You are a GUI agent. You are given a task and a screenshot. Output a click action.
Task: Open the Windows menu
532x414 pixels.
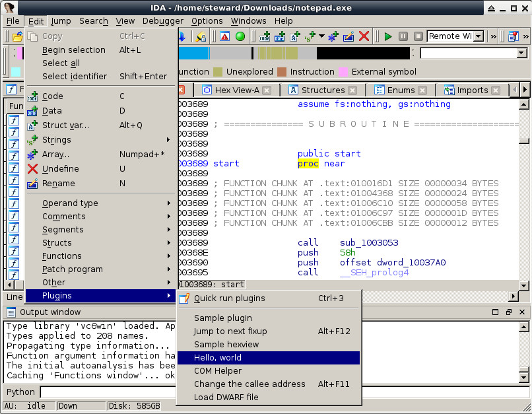coord(248,21)
